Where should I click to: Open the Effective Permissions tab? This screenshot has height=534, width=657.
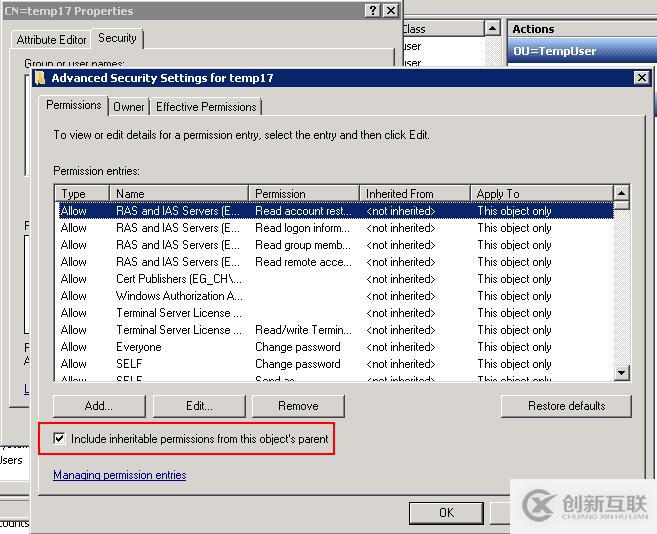tap(206, 107)
